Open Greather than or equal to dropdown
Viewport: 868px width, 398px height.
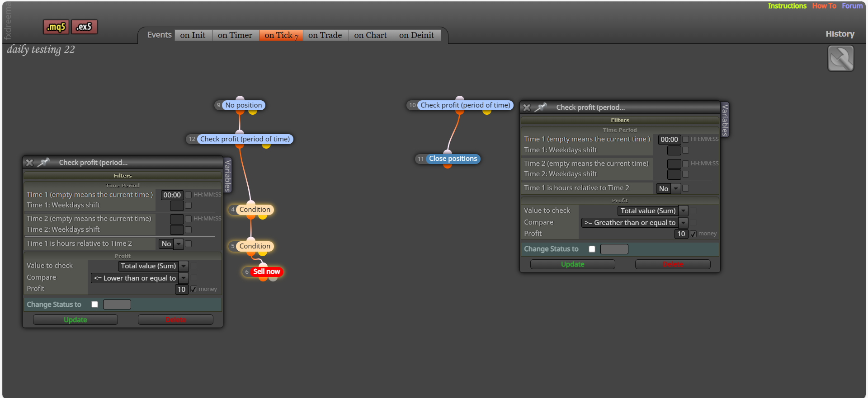click(x=635, y=223)
